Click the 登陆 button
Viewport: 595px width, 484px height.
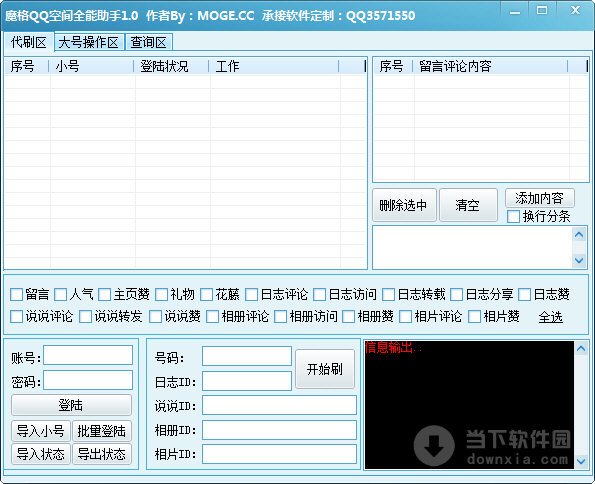pyautogui.click(x=71, y=405)
